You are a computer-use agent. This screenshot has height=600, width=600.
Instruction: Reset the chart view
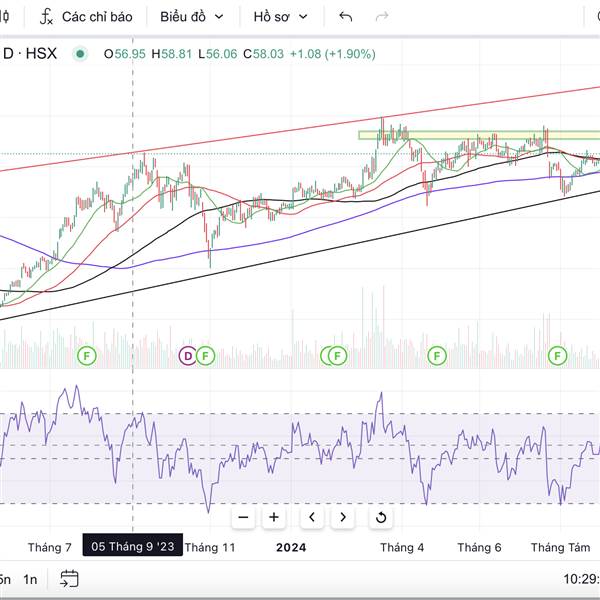click(x=380, y=517)
